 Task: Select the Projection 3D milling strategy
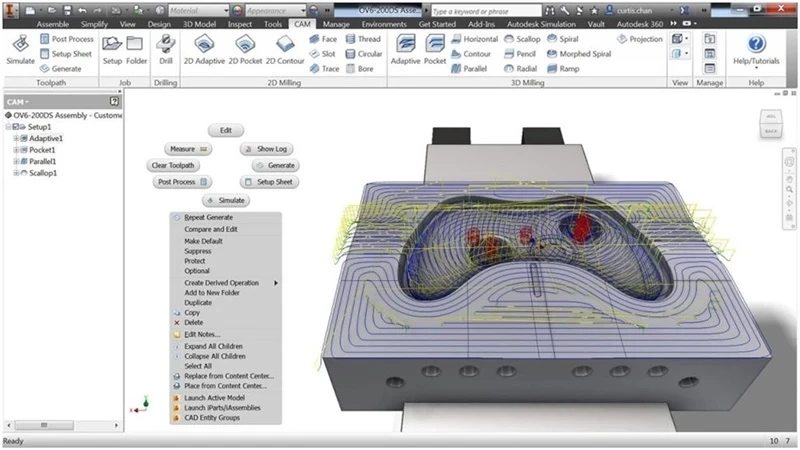click(x=640, y=39)
